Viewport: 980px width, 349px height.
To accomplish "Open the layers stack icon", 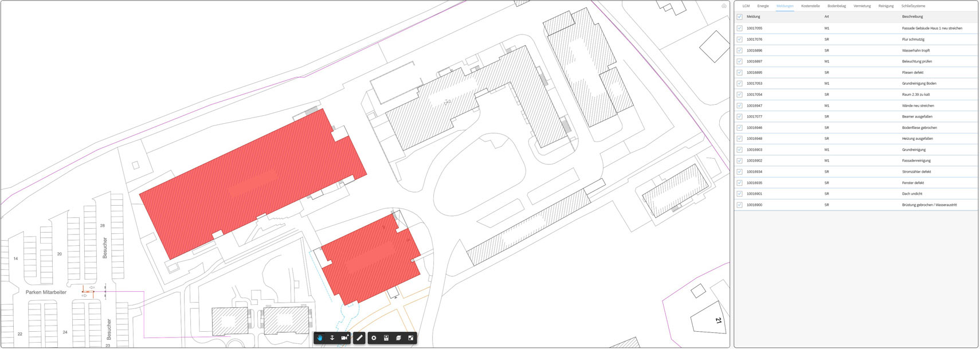I will tap(398, 338).
